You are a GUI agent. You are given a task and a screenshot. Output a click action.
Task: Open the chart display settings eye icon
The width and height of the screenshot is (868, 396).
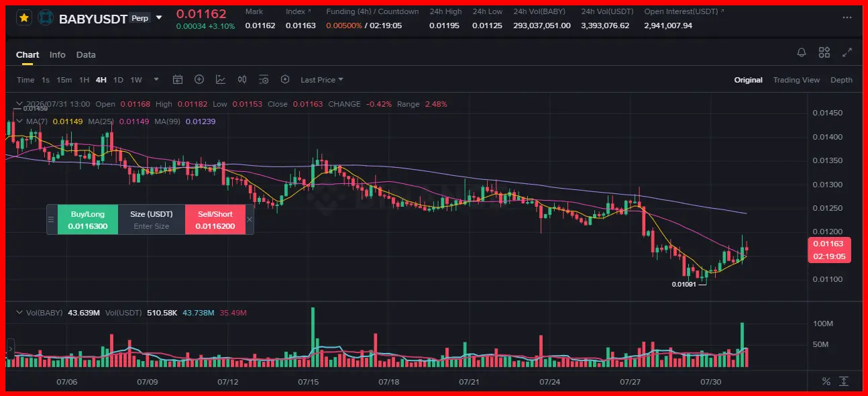264,79
